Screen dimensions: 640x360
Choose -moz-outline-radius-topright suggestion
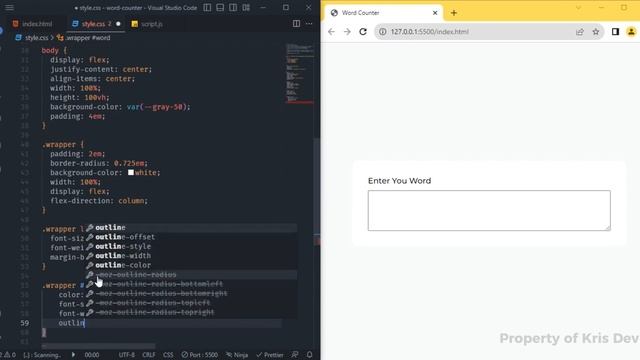191,312
